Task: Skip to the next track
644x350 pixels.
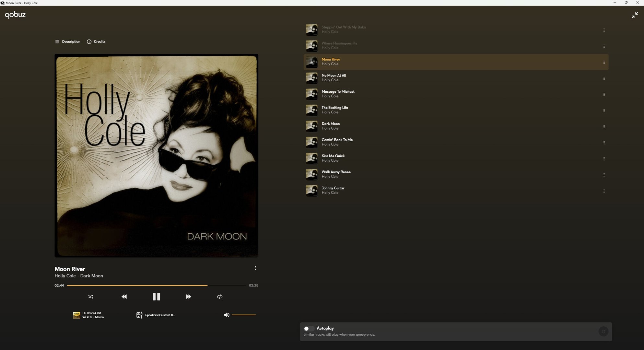Action: tap(188, 297)
